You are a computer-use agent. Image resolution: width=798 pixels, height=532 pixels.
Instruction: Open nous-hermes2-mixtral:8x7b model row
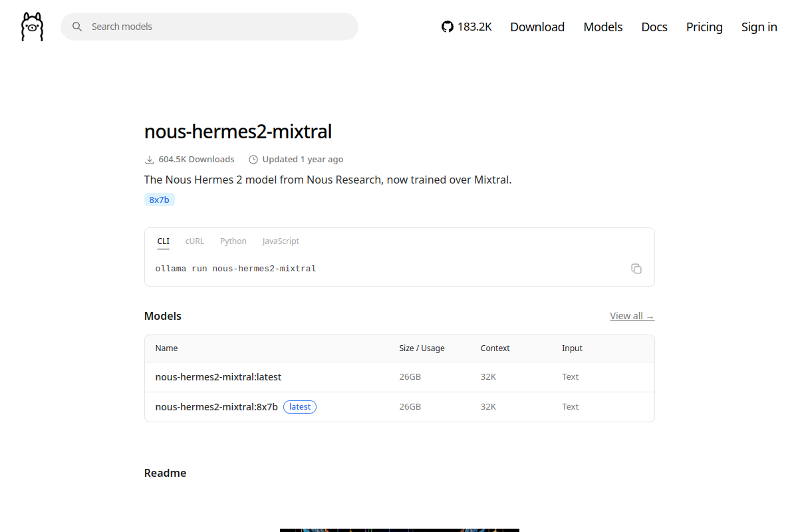(x=400, y=406)
